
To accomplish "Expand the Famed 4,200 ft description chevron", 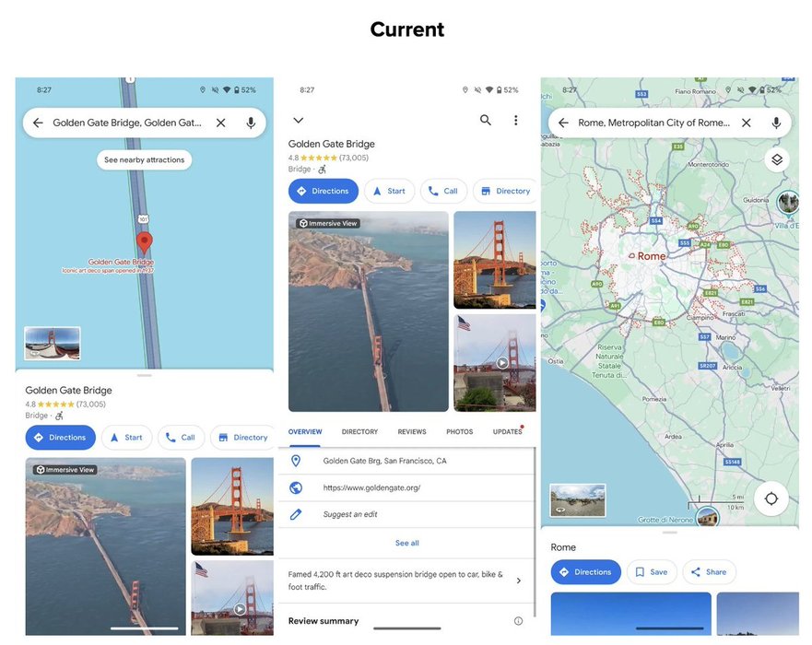I will [519, 580].
